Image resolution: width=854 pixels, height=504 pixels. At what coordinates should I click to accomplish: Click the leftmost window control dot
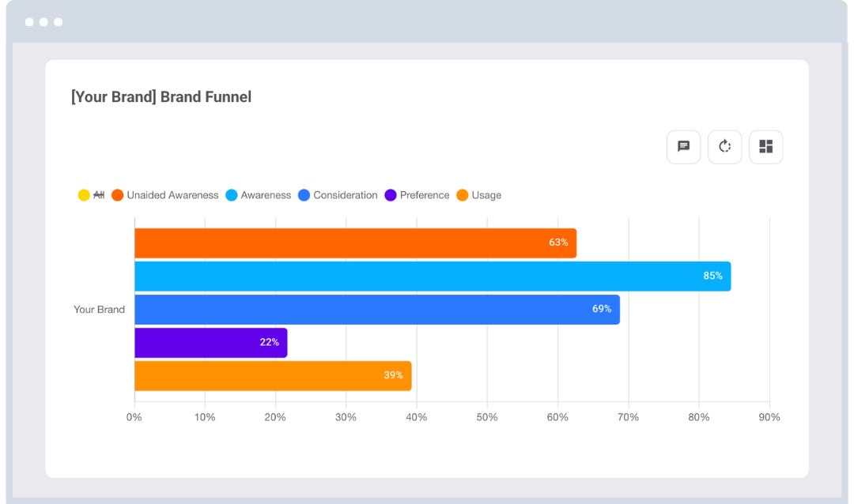pos(30,22)
